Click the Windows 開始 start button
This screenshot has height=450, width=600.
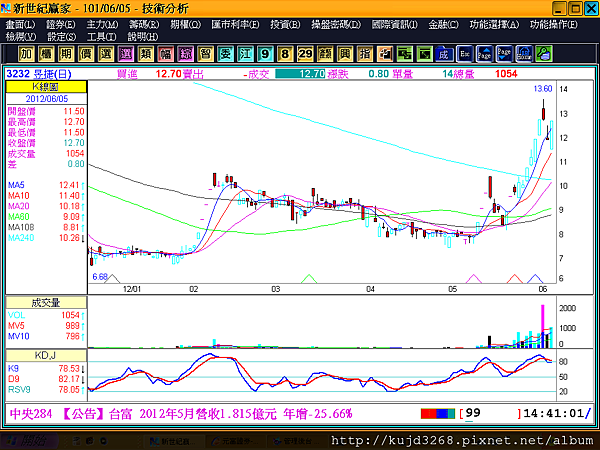point(29,441)
